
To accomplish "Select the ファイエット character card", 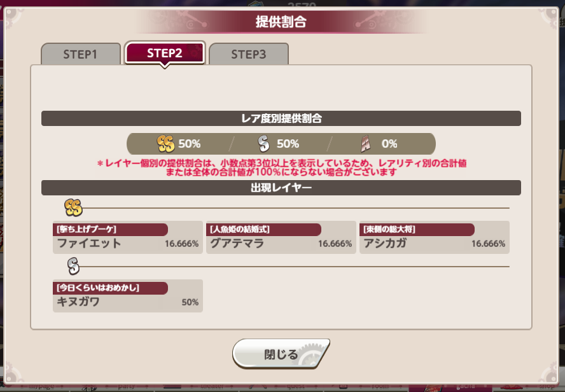I will (128, 237).
